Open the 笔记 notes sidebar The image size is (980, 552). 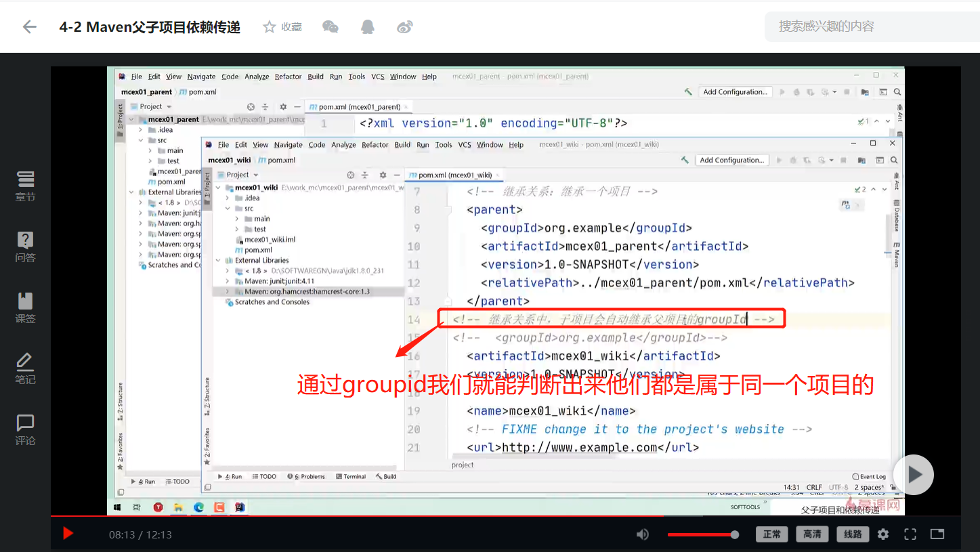click(x=25, y=368)
